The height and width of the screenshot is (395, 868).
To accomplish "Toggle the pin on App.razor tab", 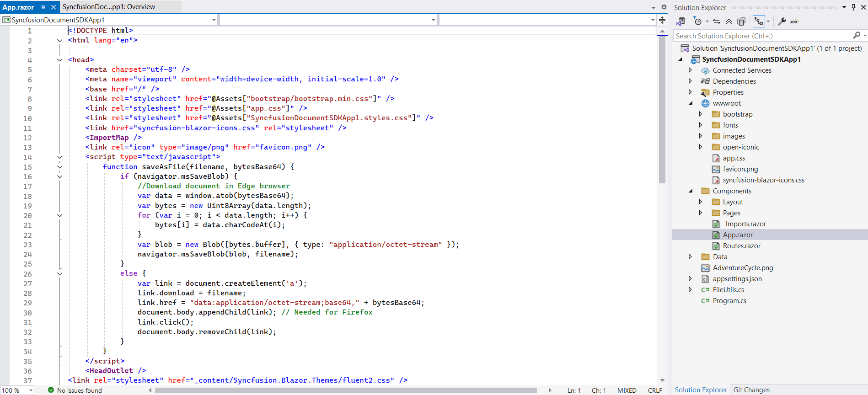I will click(x=43, y=7).
